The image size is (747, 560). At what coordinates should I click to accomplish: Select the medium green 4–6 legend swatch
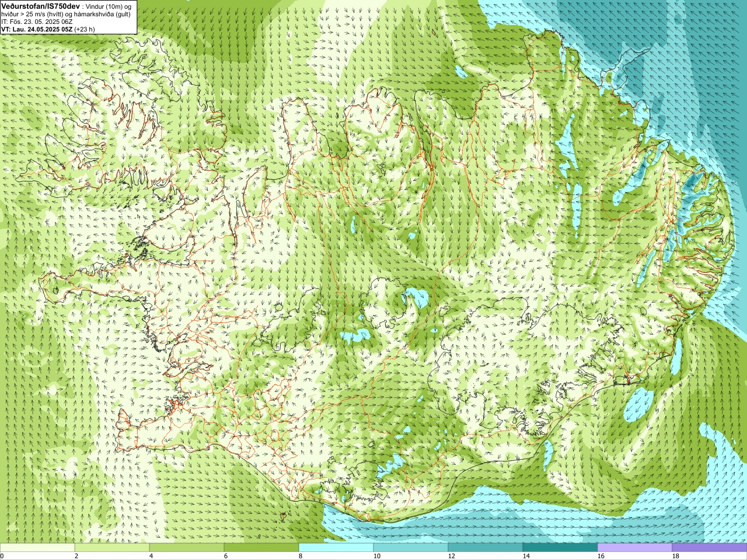187,548
